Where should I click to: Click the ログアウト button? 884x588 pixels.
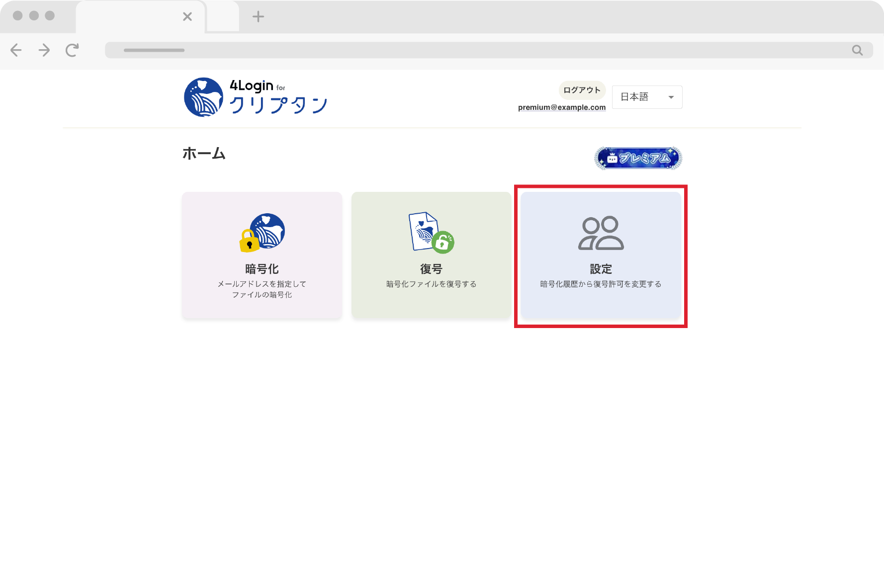(582, 90)
